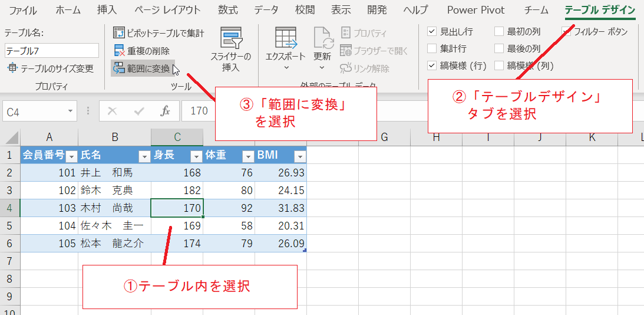Click 身長 value 182

coord(177,191)
